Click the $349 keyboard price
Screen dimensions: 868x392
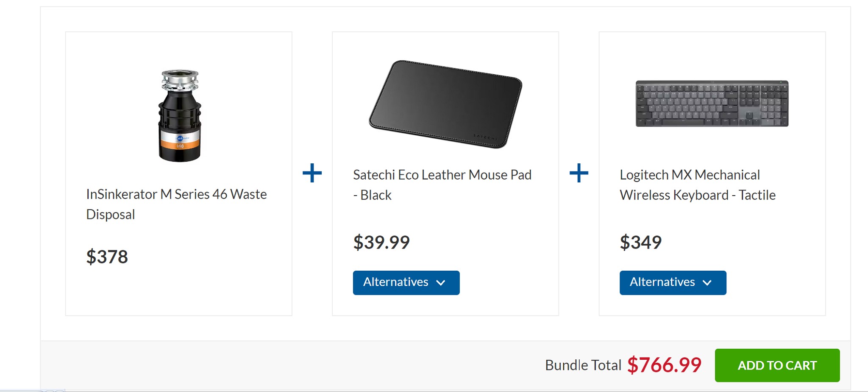coord(640,242)
